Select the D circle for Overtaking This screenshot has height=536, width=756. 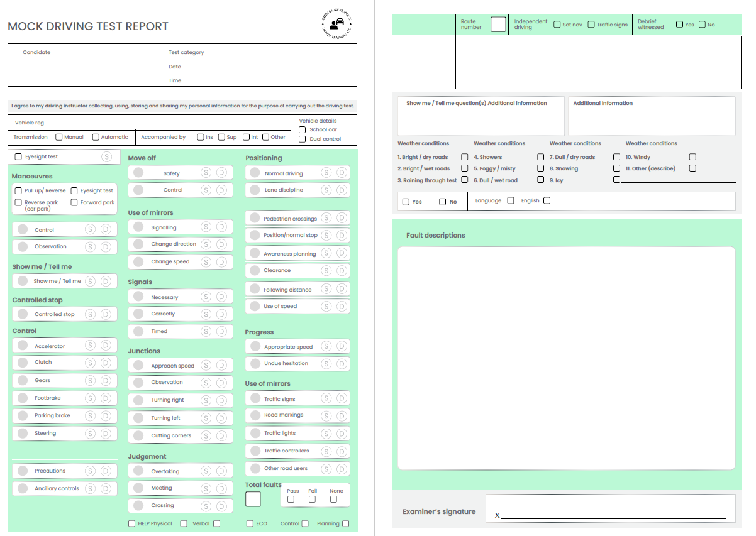[221, 471]
